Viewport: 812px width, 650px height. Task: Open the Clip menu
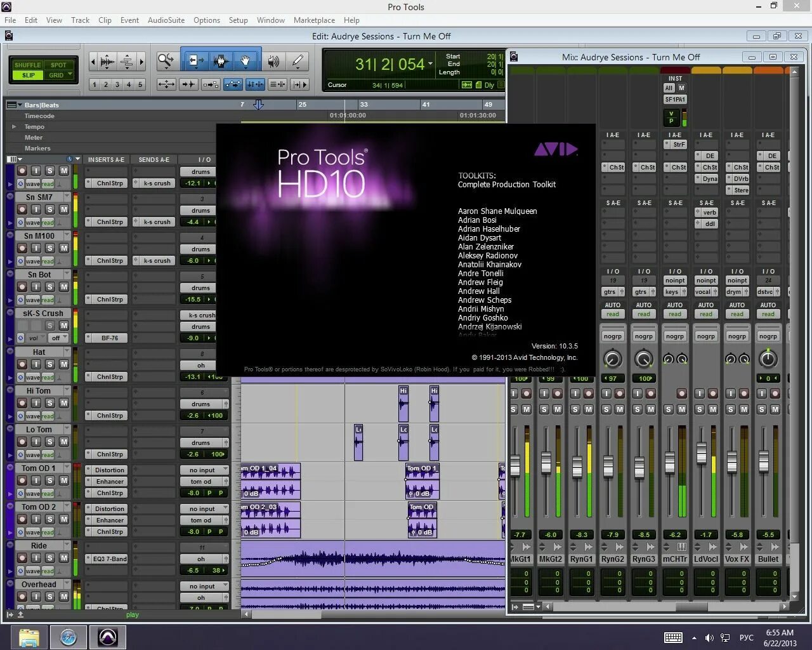click(105, 20)
